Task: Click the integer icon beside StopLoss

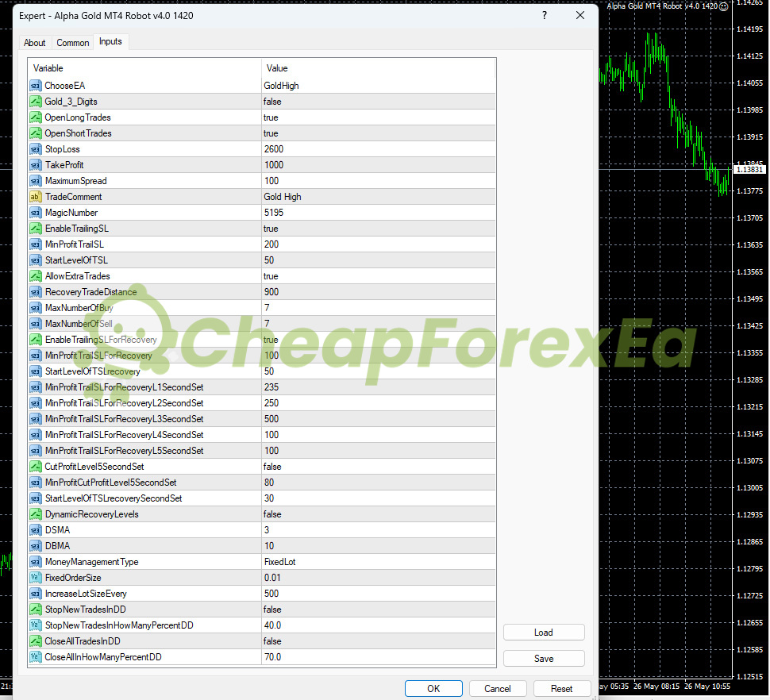Action: click(36, 149)
